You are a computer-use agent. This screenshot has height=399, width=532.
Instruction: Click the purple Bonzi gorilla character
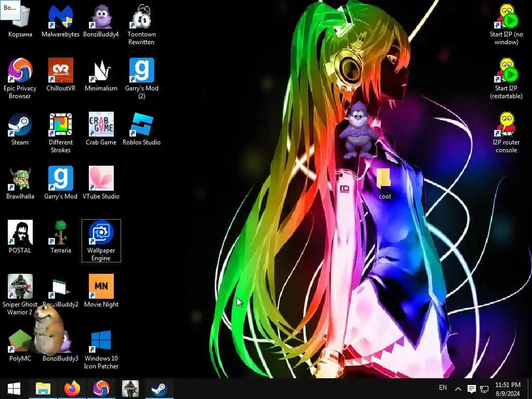pos(358,130)
